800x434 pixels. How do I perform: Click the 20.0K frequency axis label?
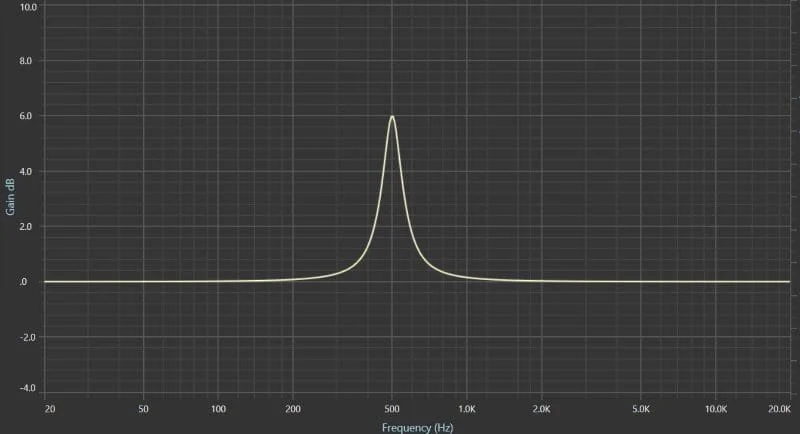[x=779, y=409]
